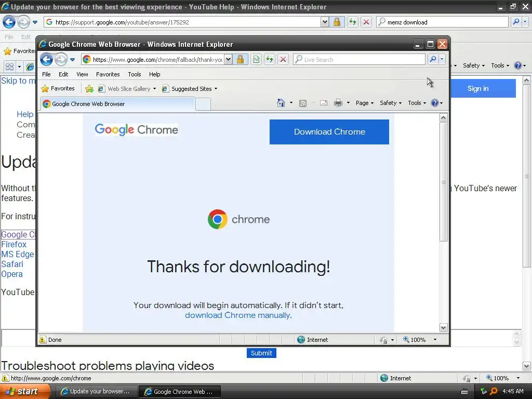Open Live Search provider dropdown arrow
This screenshot has height=399, width=532.
[x=442, y=59]
